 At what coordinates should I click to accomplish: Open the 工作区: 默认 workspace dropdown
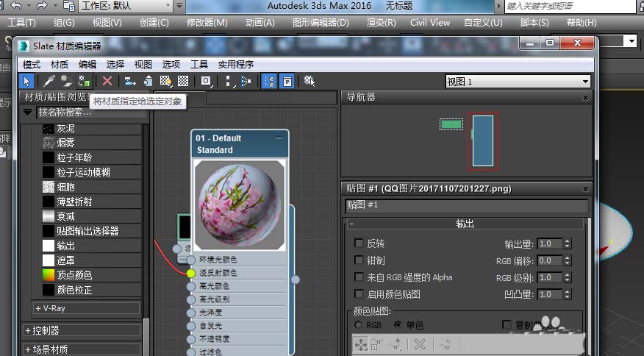126,6
